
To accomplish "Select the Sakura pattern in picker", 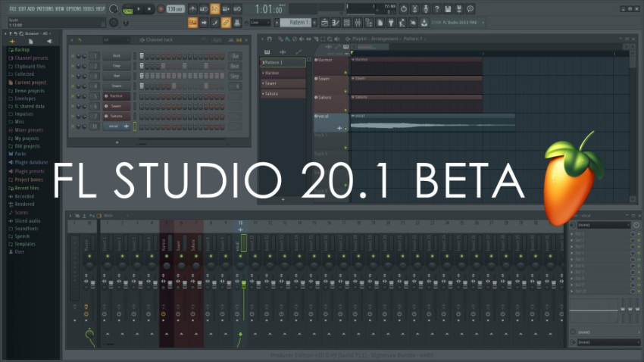I will tap(283, 94).
